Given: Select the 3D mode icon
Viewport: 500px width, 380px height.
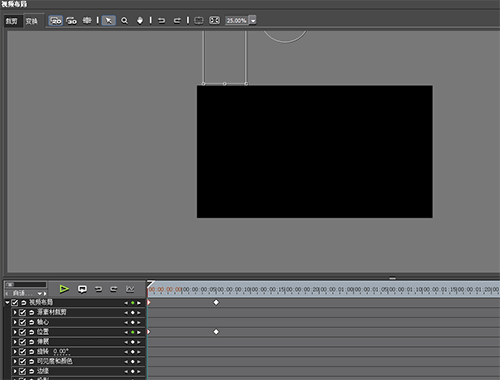Looking at the screenshot, I should pos(71,21).
